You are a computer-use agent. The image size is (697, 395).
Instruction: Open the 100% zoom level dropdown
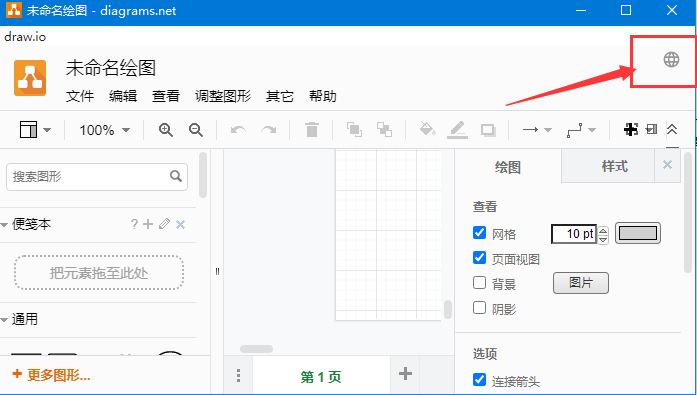tap(104, 130)
